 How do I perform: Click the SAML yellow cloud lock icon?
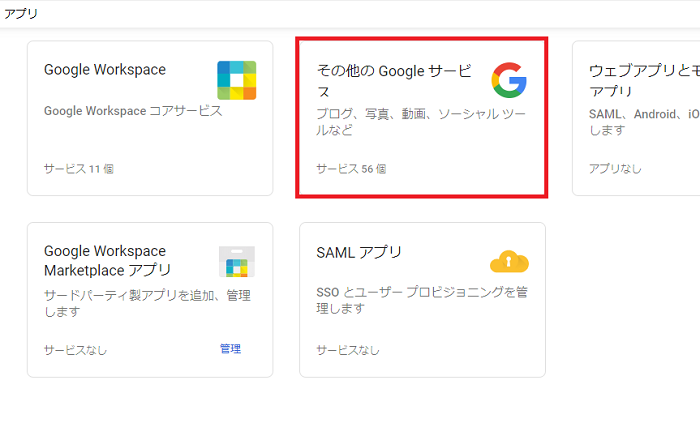pos(509,261)
